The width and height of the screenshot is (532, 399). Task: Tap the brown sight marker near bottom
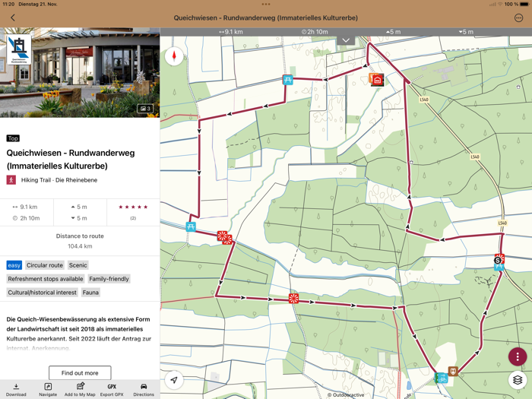tap(453, 371)
